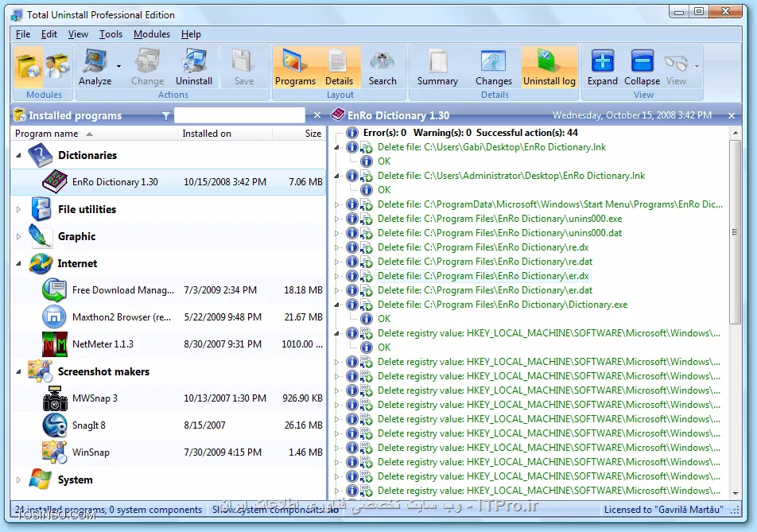This screenshot has width=757, height=532.
Task: Select the Monitored programs module icon
Action: pos(58,67)
